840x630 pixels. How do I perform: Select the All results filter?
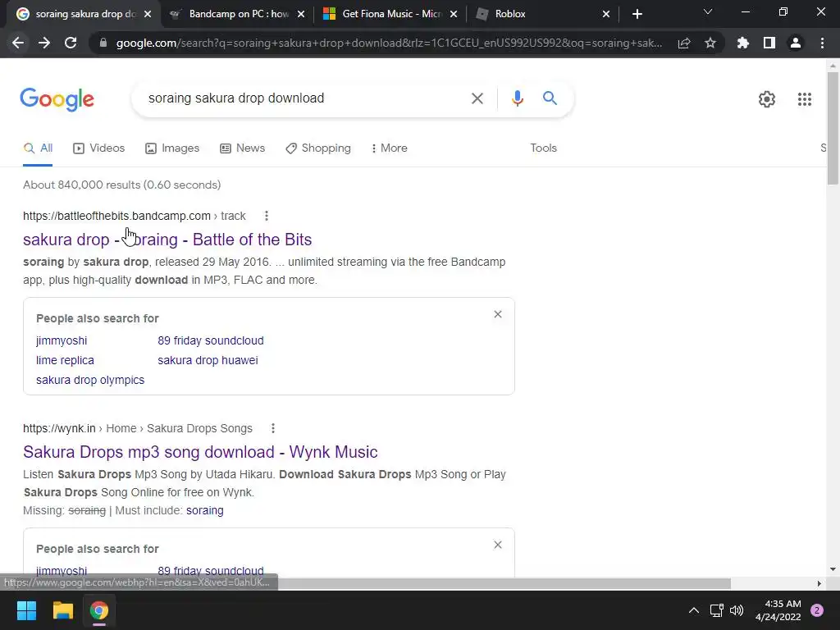pyautogui.click(x=38, y=148)
